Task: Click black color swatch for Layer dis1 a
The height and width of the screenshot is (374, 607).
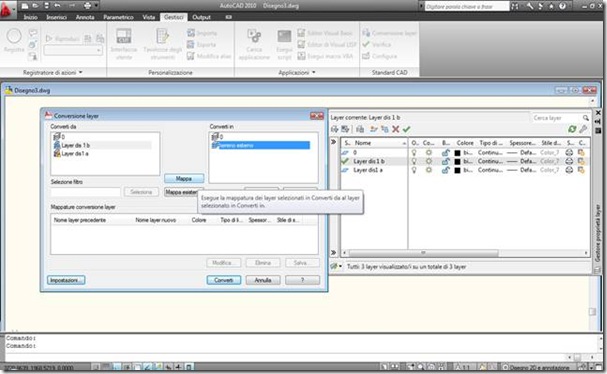Action: pyautogui.click(x=457, y=170)
